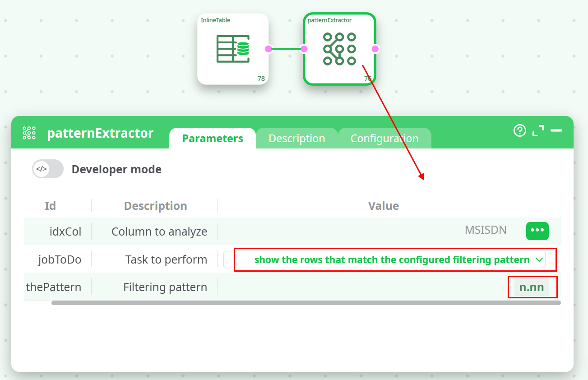Enable the Developer mode switch

[x=47, y=169]
